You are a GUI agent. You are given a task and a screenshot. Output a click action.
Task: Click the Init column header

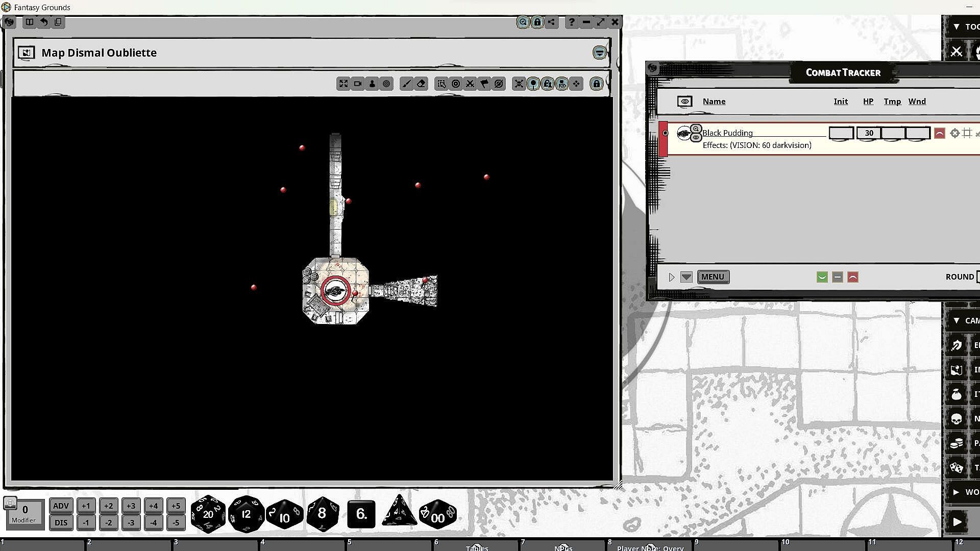[x=840, y=102]
